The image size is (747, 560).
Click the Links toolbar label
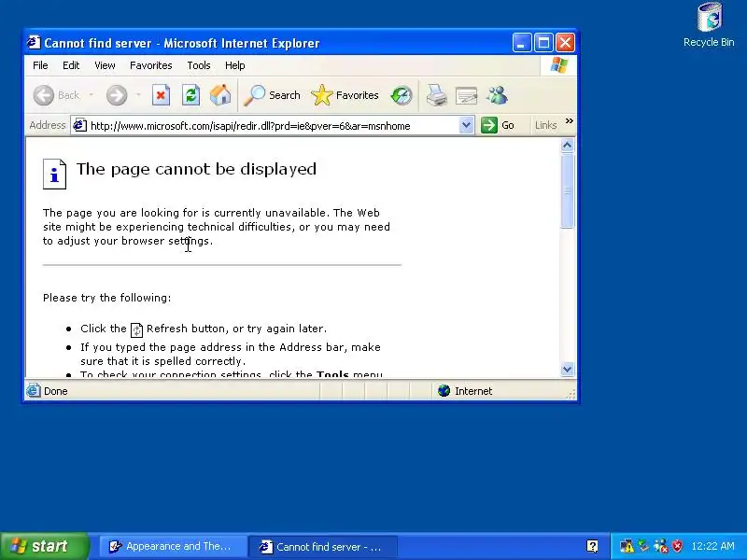click(545, 125)
